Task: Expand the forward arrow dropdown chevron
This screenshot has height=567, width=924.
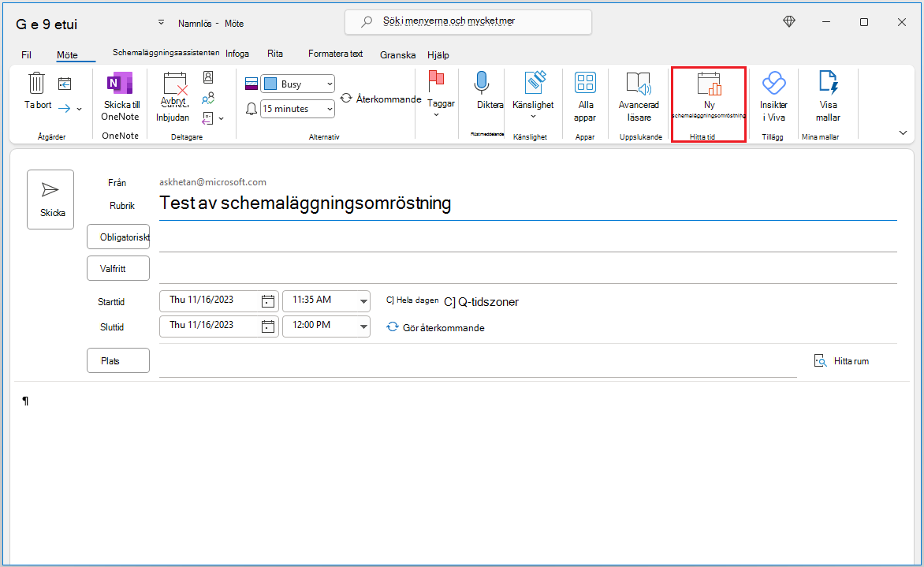Action: point(79,109)
